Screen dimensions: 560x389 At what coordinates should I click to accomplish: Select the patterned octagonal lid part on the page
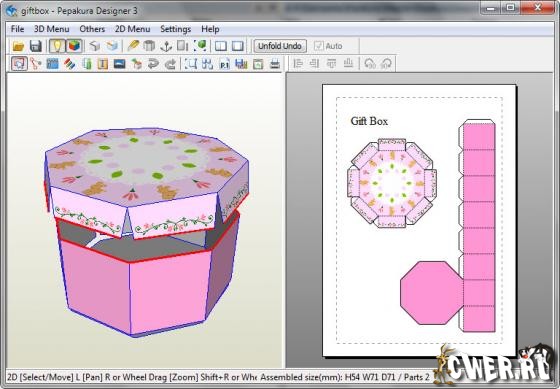click(392, 183)
